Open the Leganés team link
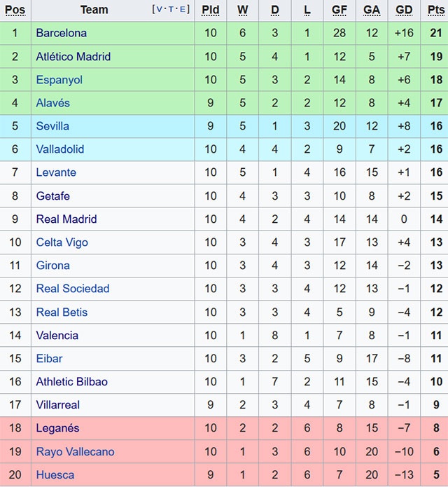 coord(57,428)
